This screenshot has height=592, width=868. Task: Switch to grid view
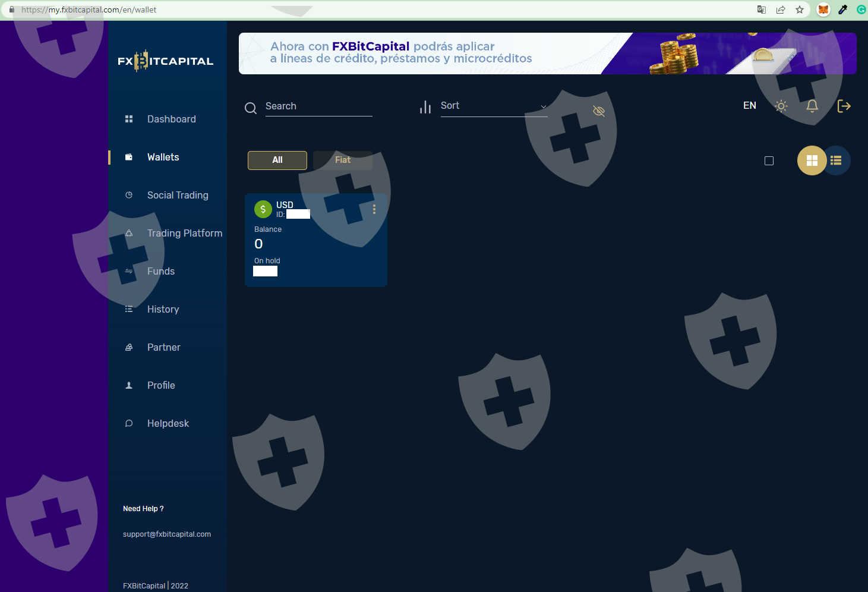click(812, 160)
